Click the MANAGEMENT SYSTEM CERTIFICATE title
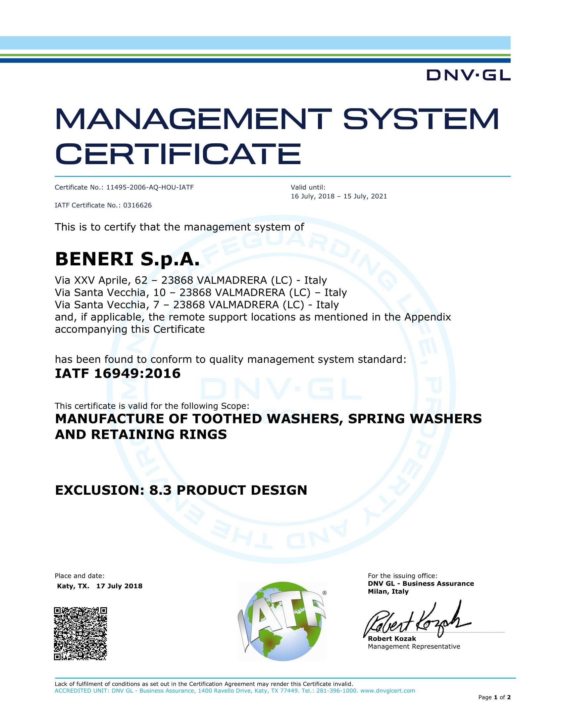This screenshot has width=563, height=728. (x=277, y=137)
